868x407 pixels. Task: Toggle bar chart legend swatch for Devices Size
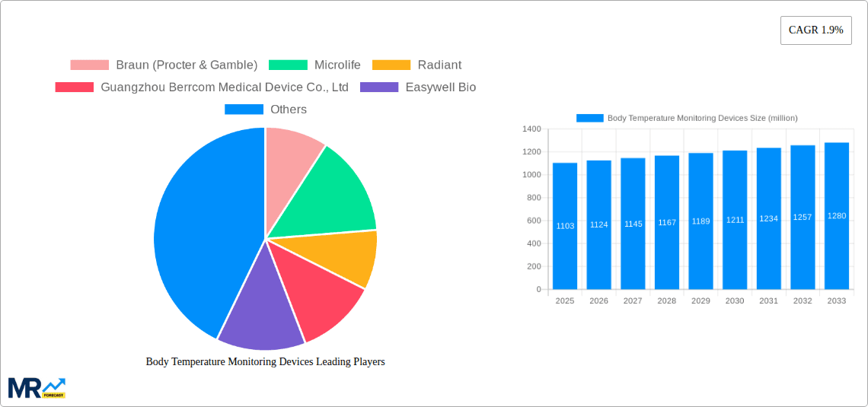[x=589, y=118]
